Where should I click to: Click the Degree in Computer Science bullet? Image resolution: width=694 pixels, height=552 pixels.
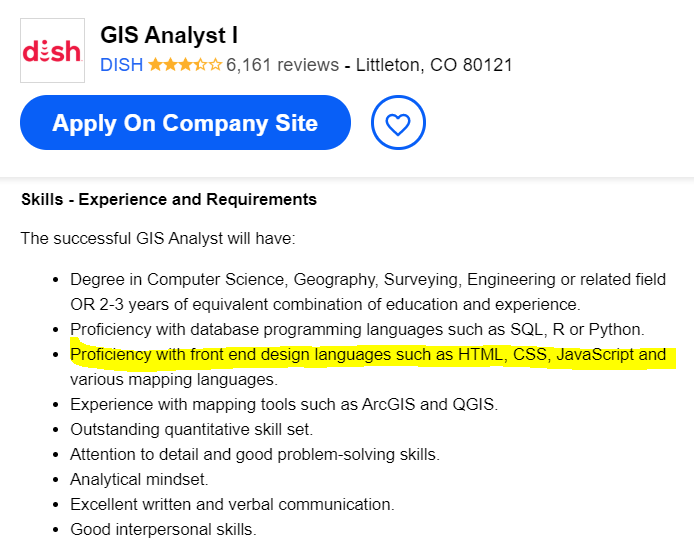(368, 292)
